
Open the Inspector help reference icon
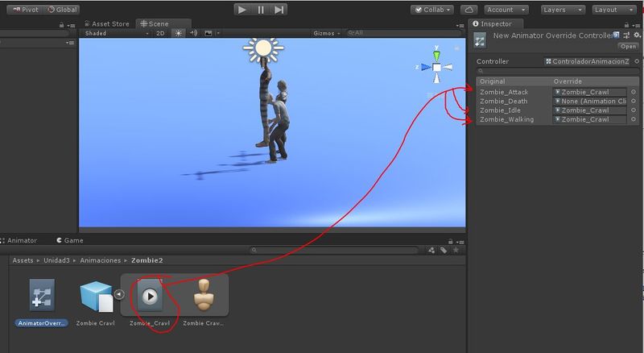pos(616,35)
